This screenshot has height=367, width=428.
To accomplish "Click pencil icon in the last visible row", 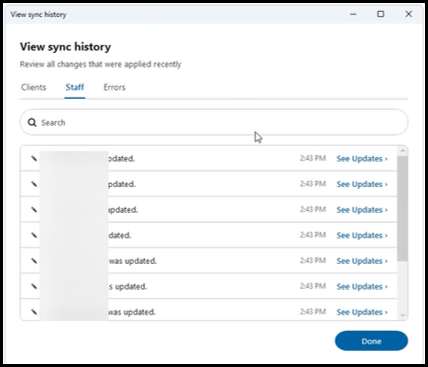I will [x=34, y=312].
